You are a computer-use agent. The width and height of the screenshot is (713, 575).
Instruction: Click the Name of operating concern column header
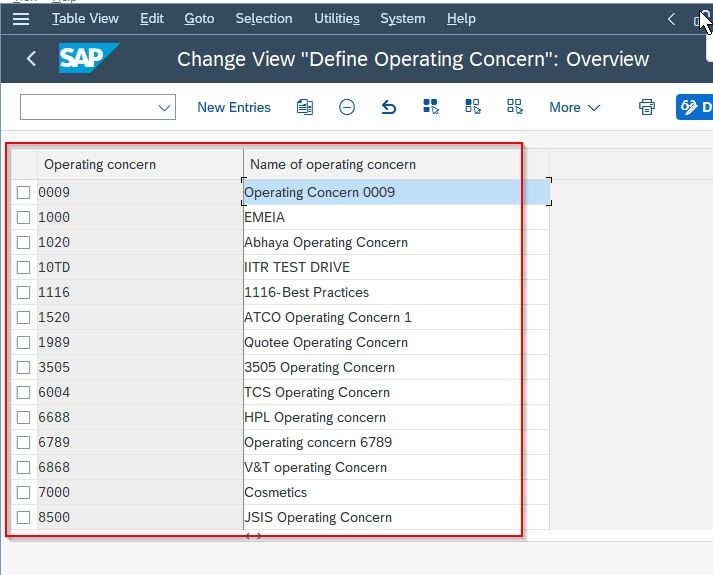tap(396, 164)
